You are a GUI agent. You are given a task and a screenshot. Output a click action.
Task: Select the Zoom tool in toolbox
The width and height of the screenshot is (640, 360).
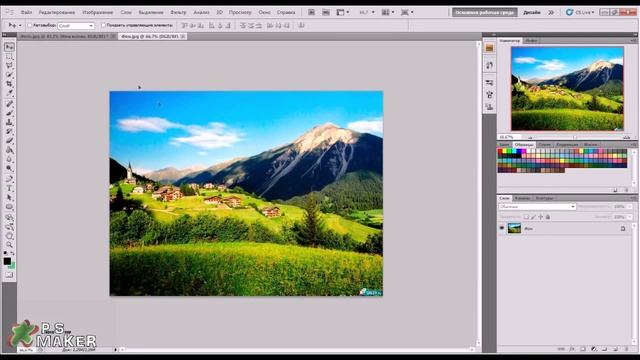click(9, 244)
